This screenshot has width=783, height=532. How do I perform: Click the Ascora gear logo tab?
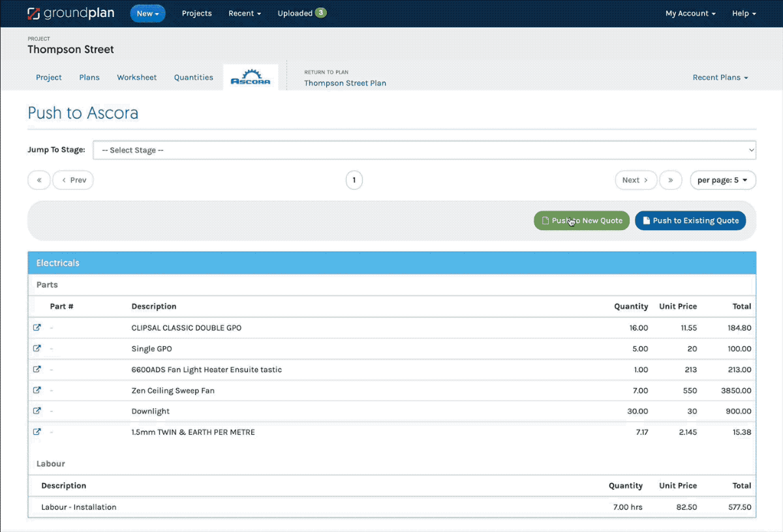[x=251, y=76]
